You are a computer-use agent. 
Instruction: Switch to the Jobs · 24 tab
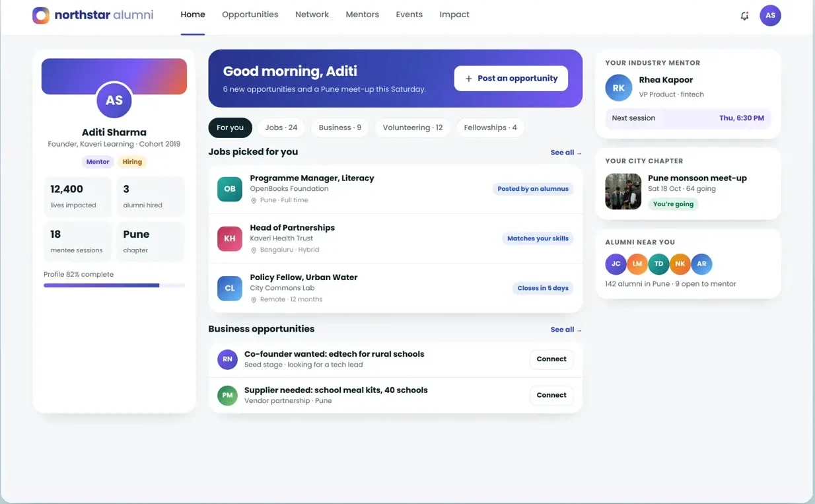click(x=281, y=127)
